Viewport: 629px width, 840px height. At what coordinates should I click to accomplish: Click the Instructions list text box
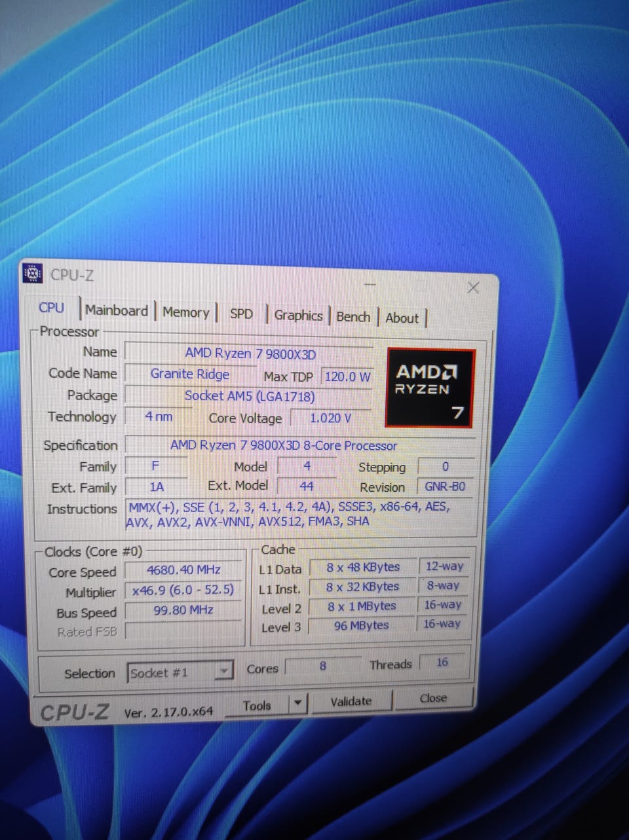pos(299,514)
